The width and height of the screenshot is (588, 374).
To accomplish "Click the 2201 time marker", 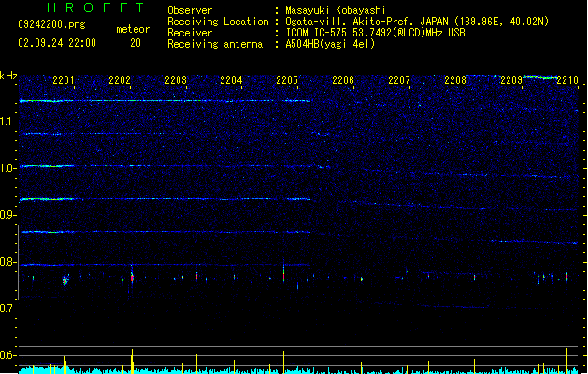I will [x=64, y=80].
